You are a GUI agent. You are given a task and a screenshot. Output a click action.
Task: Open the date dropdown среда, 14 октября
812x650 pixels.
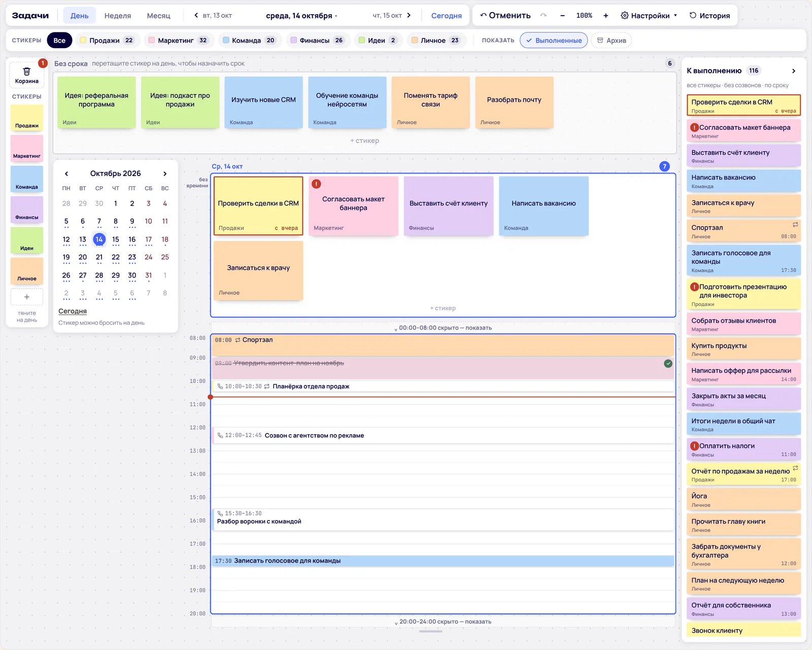pyautogui.click(x=301, y=16)
